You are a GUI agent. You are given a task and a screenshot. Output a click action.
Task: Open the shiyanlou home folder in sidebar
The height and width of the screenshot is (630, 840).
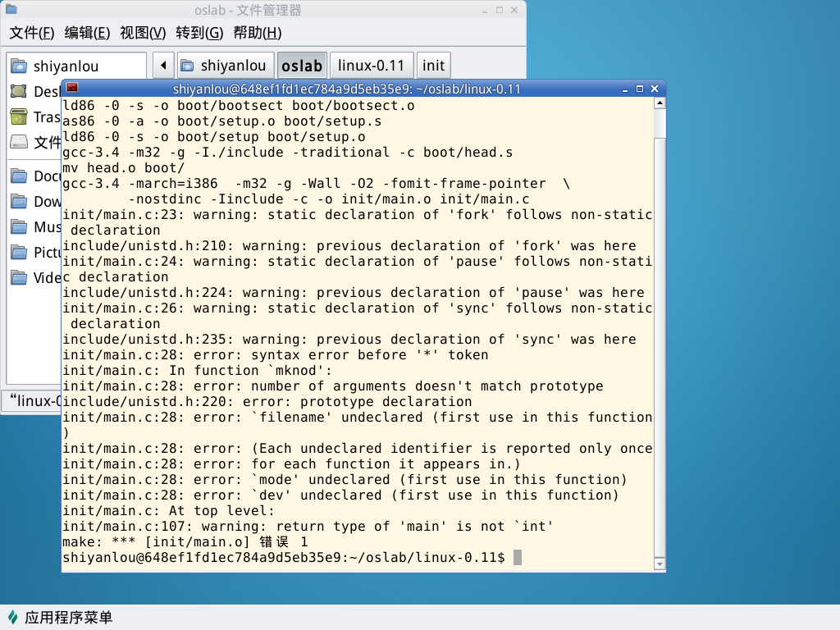pos(66,66)
